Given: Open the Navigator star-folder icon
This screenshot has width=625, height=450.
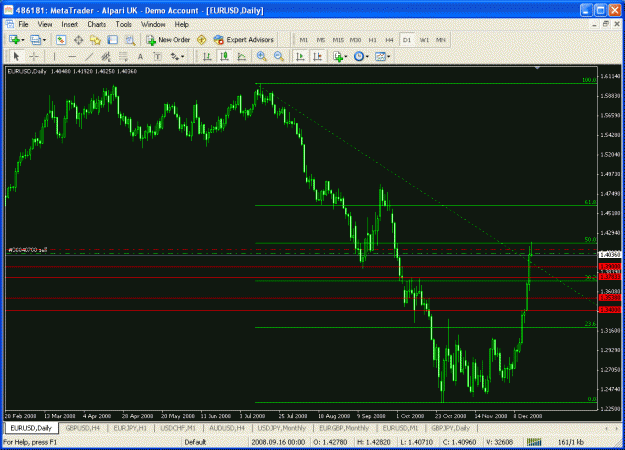Looking at the screenshot, I should 95,40.
